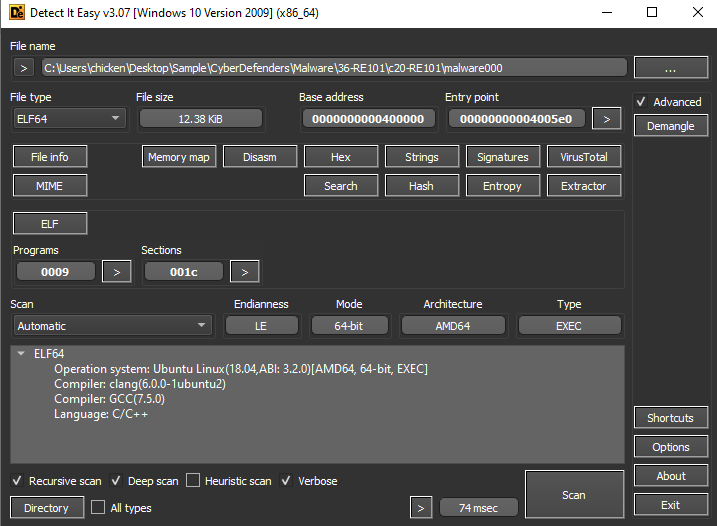This screenshot has height=526, width=717.
Task: Open the Strings viewer
Action: 421,157
